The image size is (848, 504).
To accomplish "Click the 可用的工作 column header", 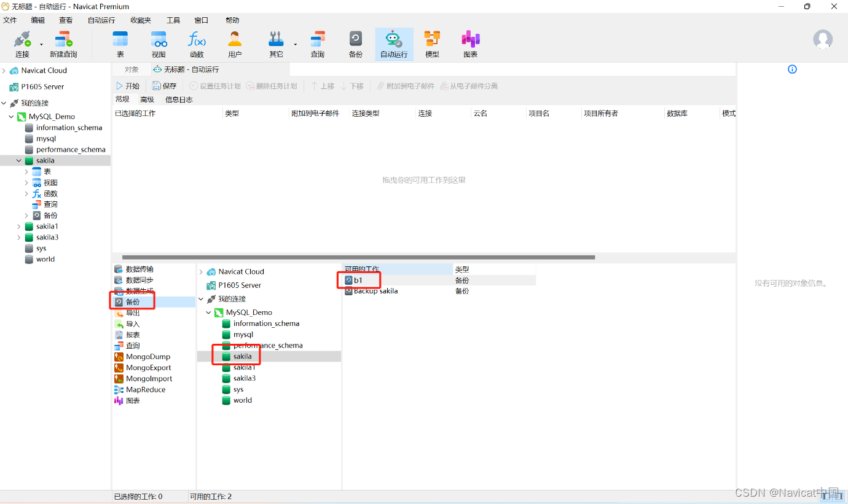I will (x=398, y=269).
